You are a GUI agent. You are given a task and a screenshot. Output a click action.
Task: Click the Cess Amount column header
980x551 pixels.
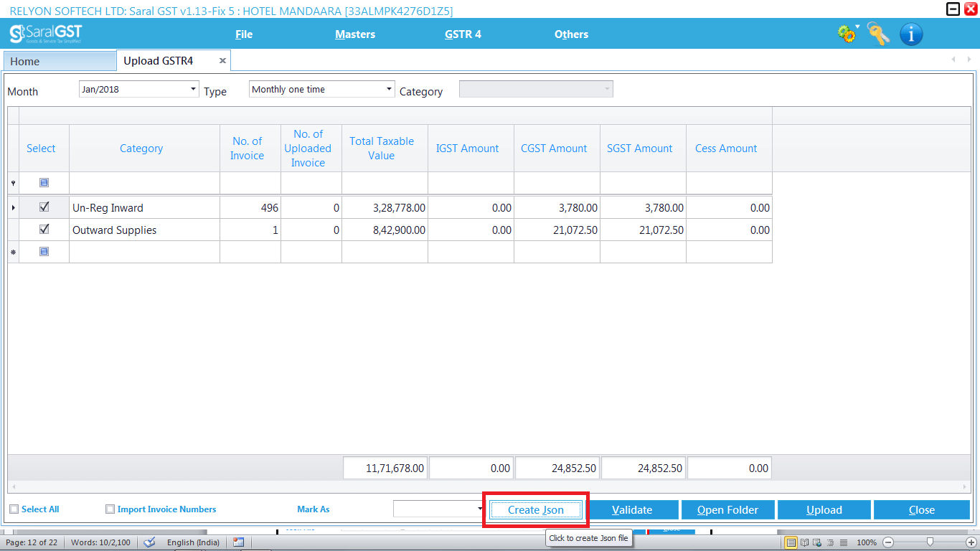pos(729,149)
